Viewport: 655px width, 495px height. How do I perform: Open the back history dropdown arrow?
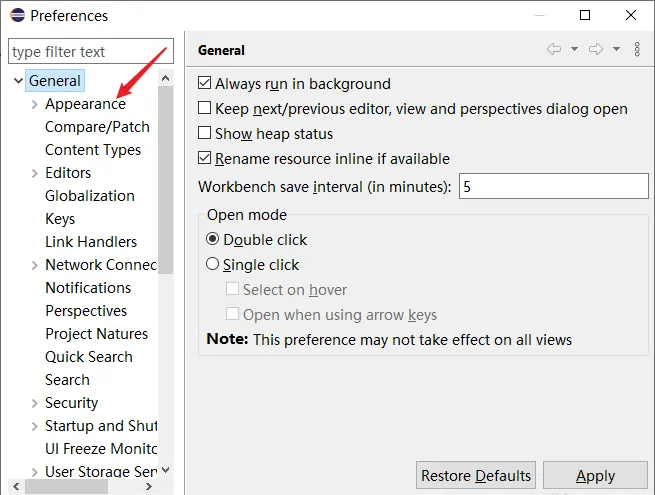coord(574,49)
